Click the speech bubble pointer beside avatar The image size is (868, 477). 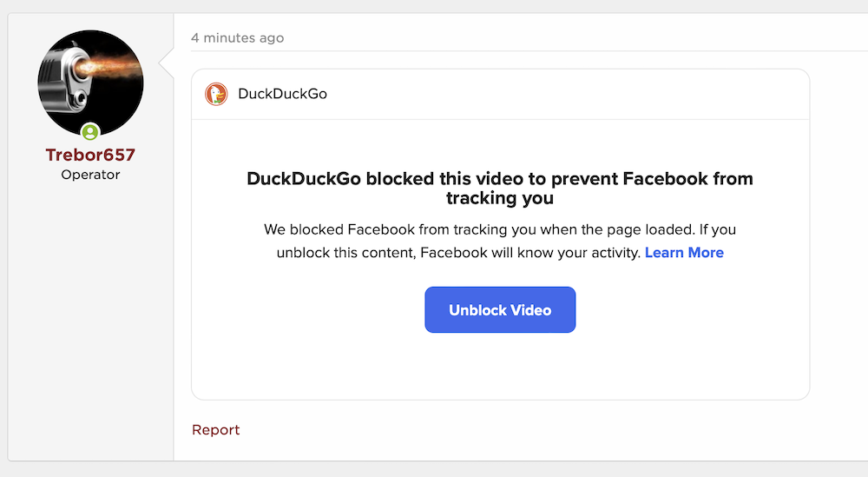point(166,63)
